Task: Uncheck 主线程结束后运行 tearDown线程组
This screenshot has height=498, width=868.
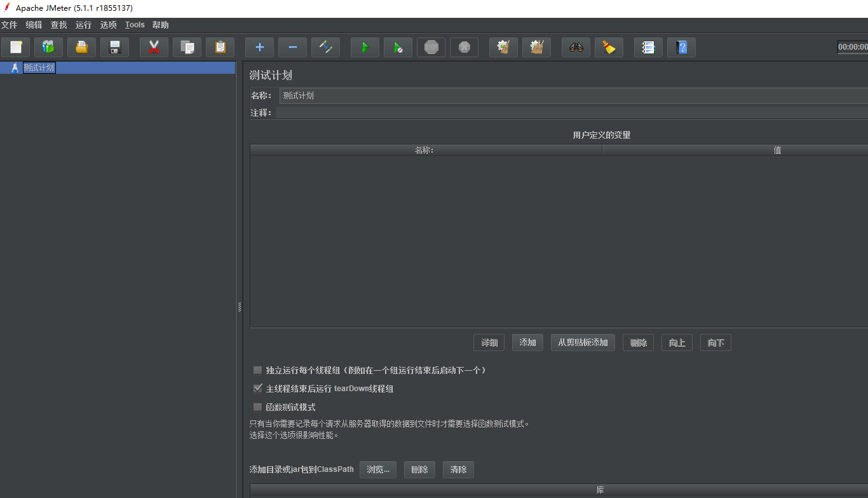Action: point(258,388)
